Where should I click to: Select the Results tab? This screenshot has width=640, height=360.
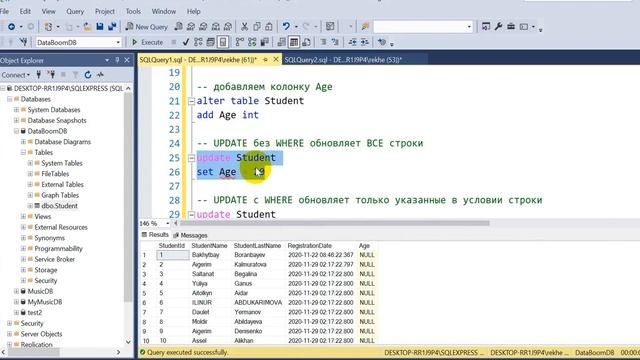click(x=155, y=235)
